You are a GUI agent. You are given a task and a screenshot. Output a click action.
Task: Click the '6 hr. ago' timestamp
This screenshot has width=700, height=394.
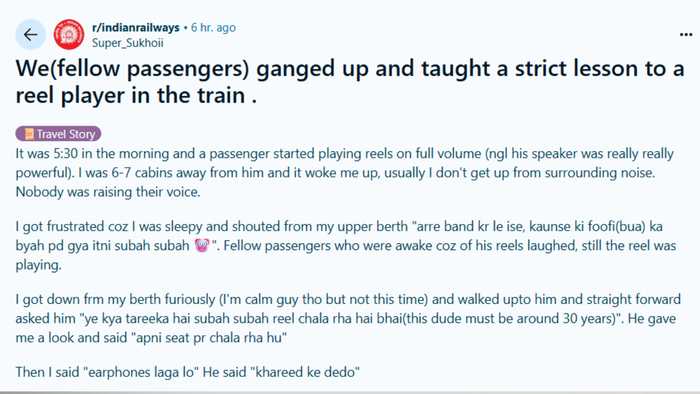(213, 28)
